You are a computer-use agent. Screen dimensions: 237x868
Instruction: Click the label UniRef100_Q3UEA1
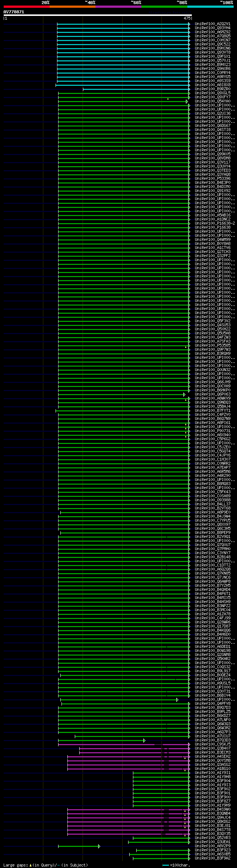pos(213,842)
